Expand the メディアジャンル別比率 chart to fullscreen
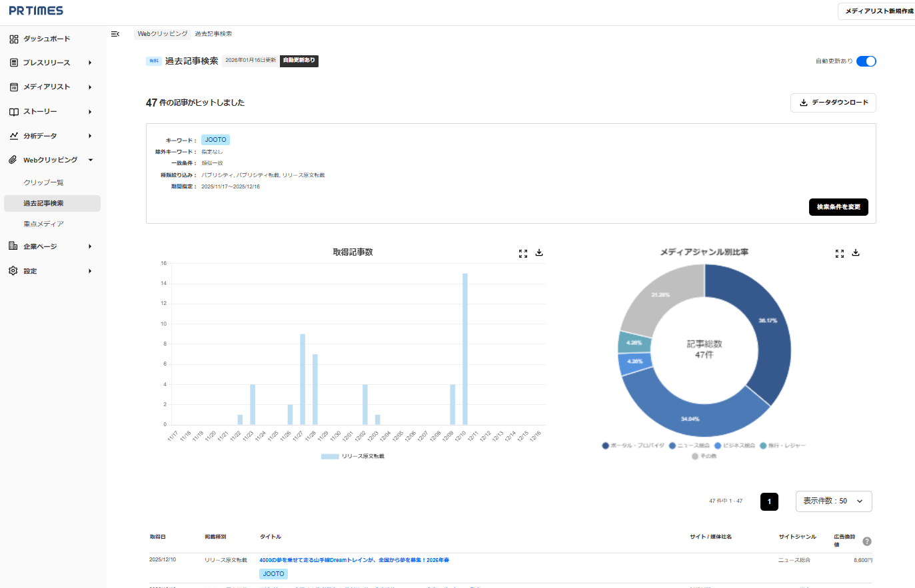915x588 pixels. coord(840,254)
